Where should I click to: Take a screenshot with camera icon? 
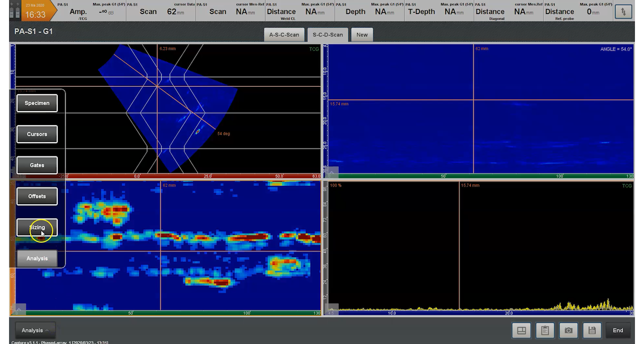[x=569, y=330]
